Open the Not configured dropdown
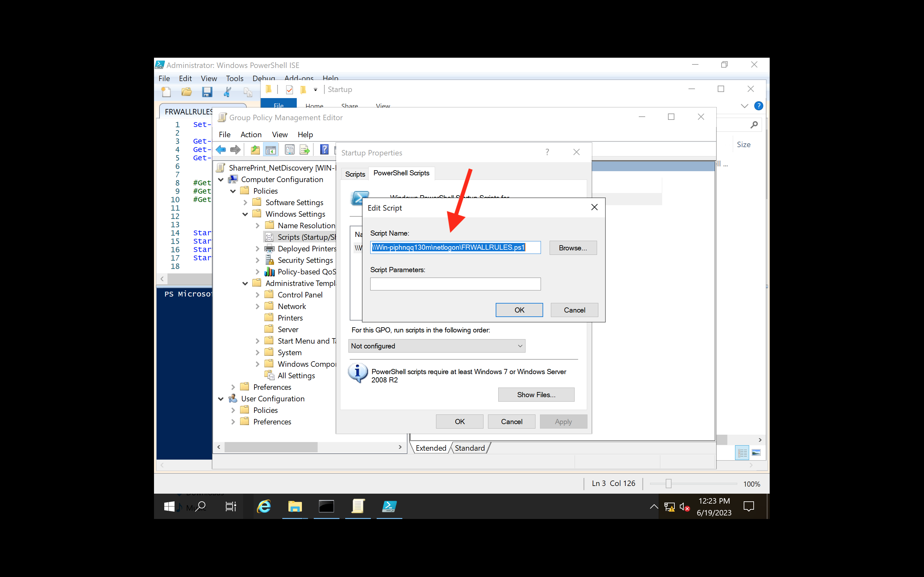Screen dimensions: 924x577 pyautogui.click(x=436, y=346)
